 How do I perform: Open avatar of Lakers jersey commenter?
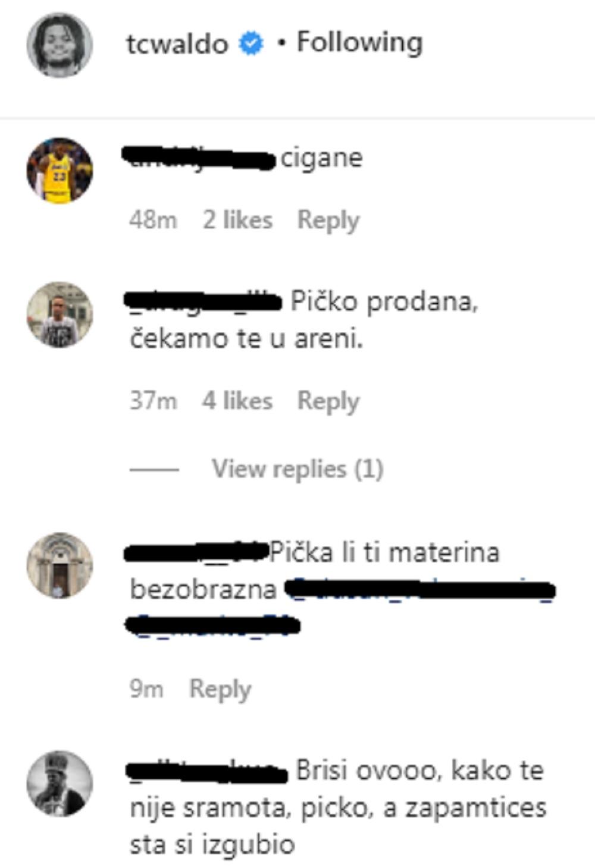pos(59,171)
